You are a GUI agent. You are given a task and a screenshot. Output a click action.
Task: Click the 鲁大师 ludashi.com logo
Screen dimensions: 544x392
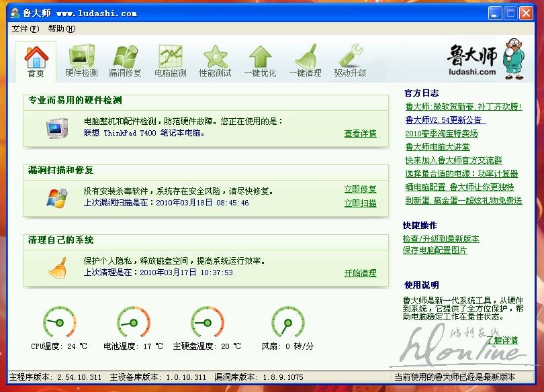click(x=482, y=59)
